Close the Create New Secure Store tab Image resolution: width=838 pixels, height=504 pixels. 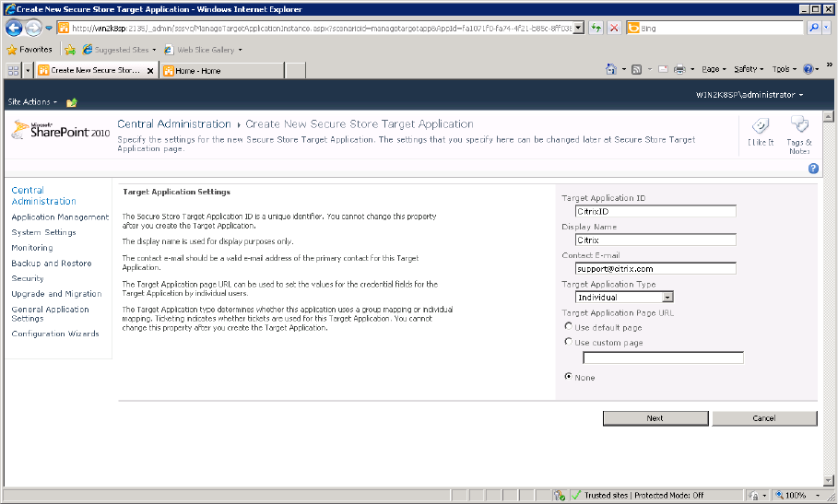[x=150, y=70]
